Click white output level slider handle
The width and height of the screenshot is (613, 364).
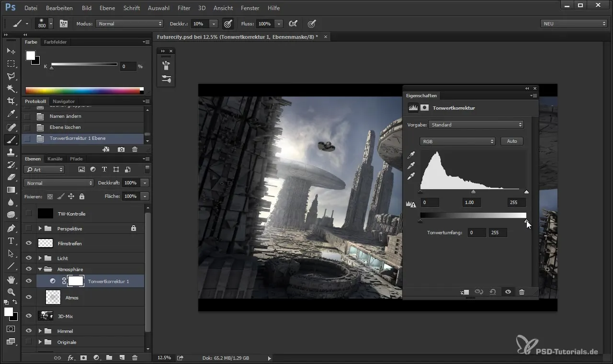(x=526, y=221)
